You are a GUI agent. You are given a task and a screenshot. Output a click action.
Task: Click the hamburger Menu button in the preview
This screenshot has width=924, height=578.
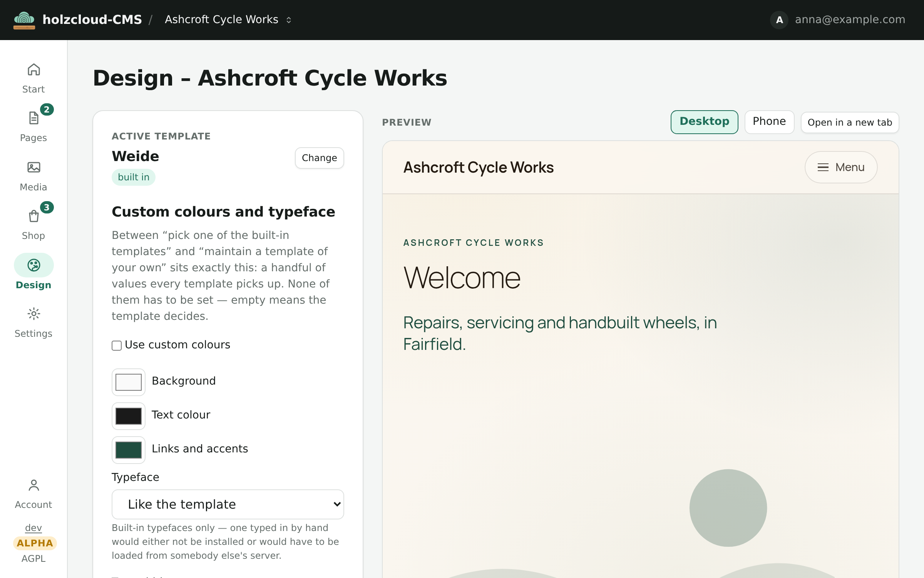[x=841, y=167]
